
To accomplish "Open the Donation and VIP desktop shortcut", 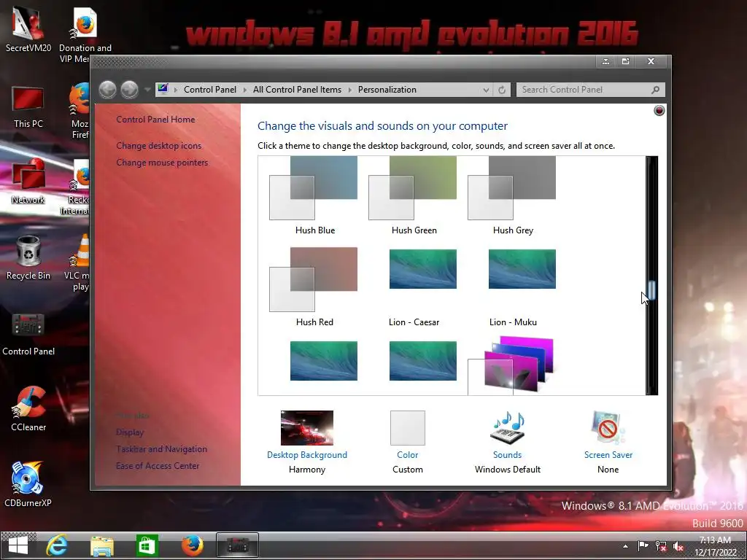I will [85, 34].
